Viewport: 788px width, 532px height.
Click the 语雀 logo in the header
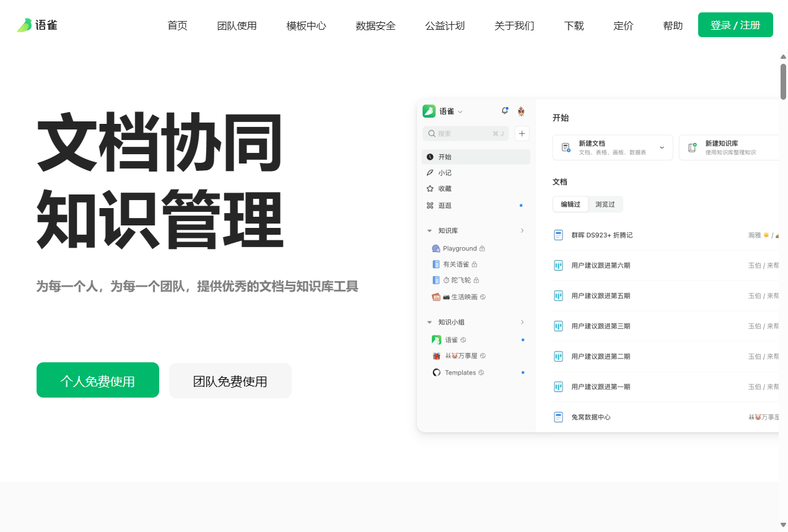37,25
